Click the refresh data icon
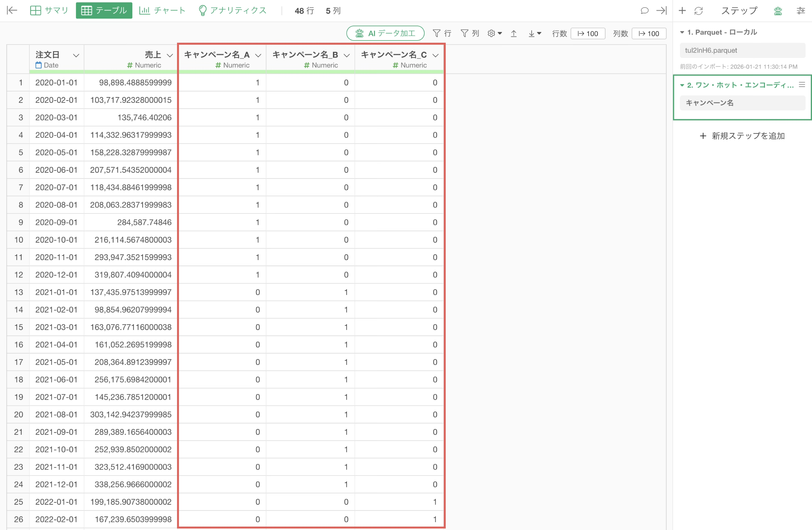The image size is (812, 530). pos(698,11)
